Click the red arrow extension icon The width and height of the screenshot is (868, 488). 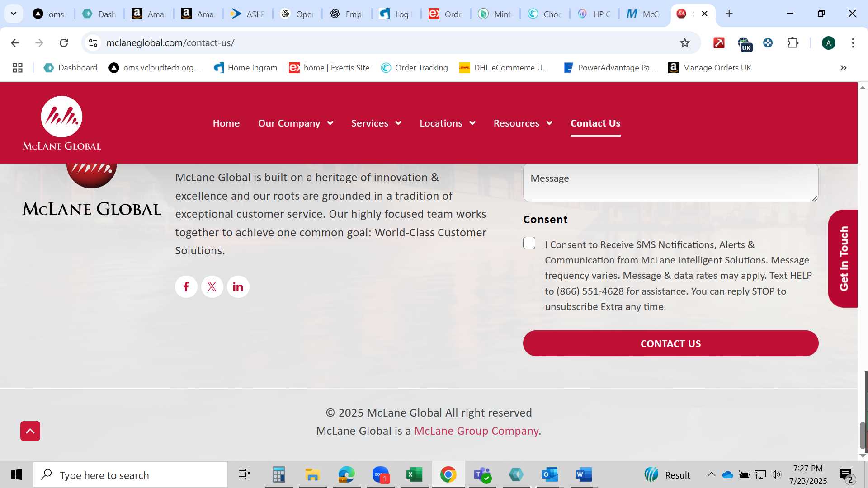click(719, 43)
